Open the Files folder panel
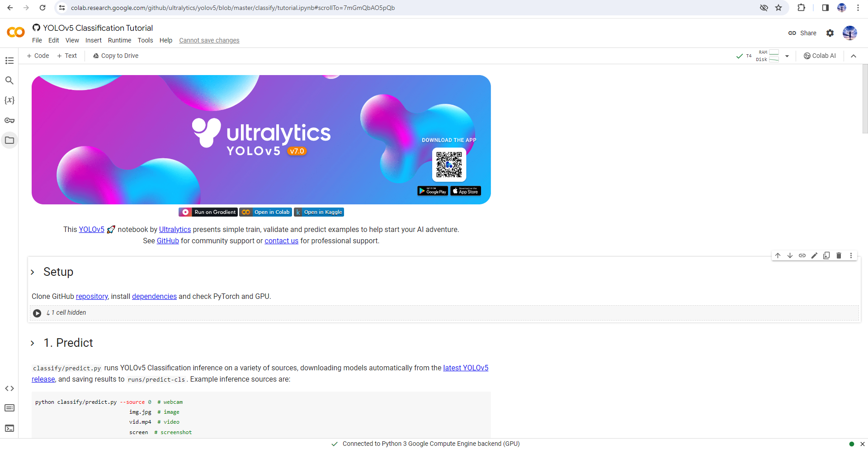This screenshot has height=449, width=868. [x=9, y=140]
